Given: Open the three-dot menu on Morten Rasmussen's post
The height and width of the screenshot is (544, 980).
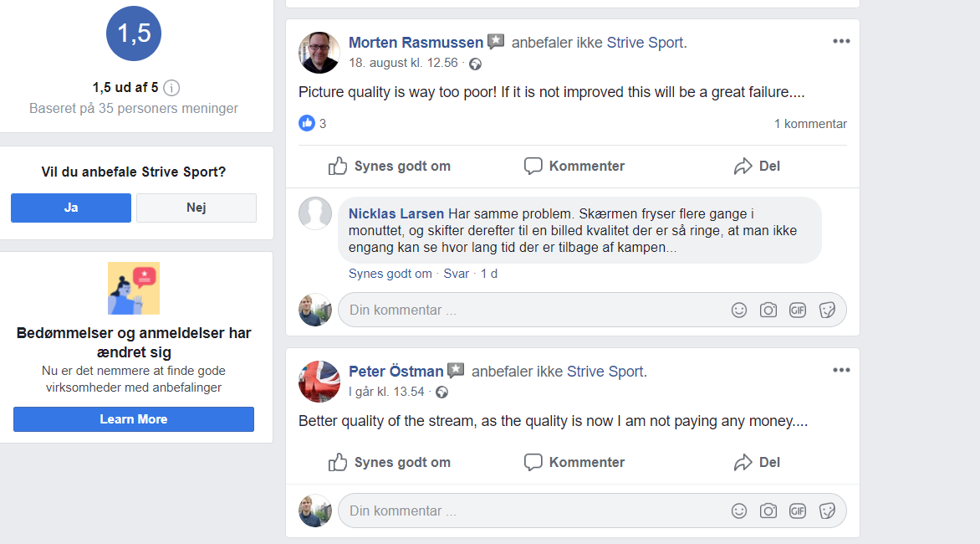Looking at the screenshot, I should (841, 41).
